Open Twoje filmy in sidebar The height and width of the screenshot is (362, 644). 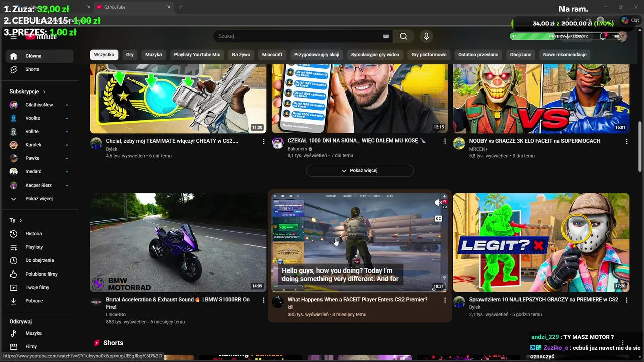39,287
